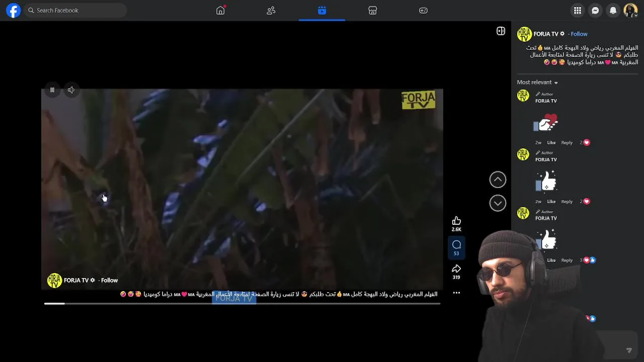644x362 pixels.
Task: Open FORJA TV avatar in the panel header
Action: pos(524,34)
